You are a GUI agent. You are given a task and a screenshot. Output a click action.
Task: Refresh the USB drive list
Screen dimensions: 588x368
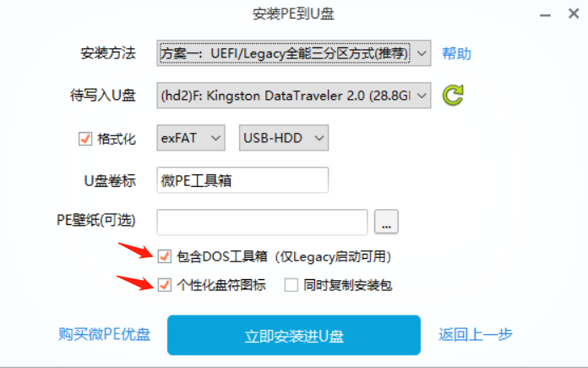(x=453, y=95)
